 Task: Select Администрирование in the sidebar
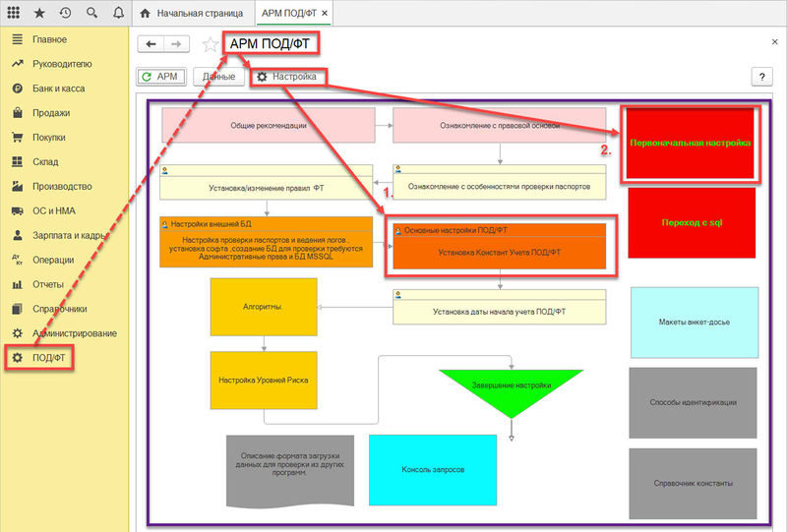click(74, 333)
